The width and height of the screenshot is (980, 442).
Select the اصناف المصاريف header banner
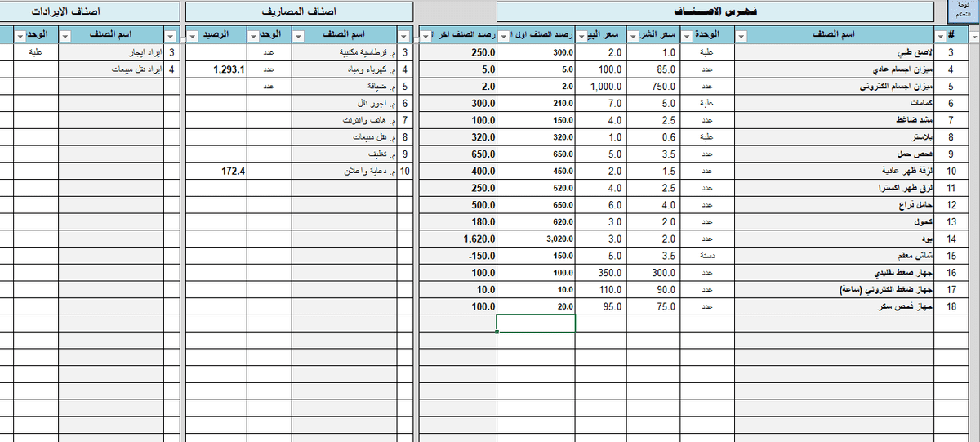[x=298, y=12]
